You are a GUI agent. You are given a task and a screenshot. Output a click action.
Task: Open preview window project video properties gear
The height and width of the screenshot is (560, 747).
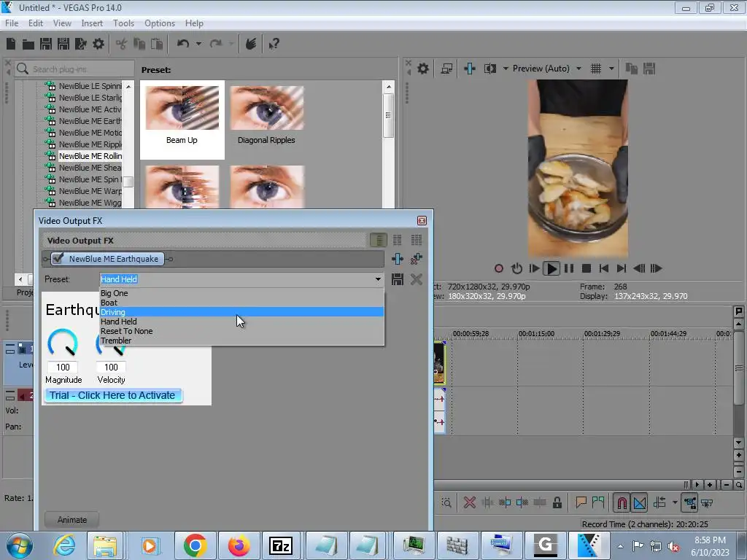423,69
